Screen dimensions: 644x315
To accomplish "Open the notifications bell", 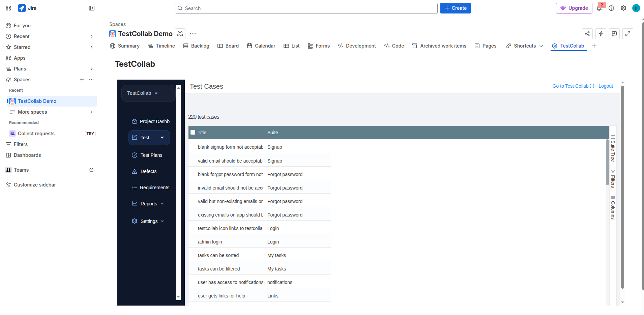I will point(599,8).
